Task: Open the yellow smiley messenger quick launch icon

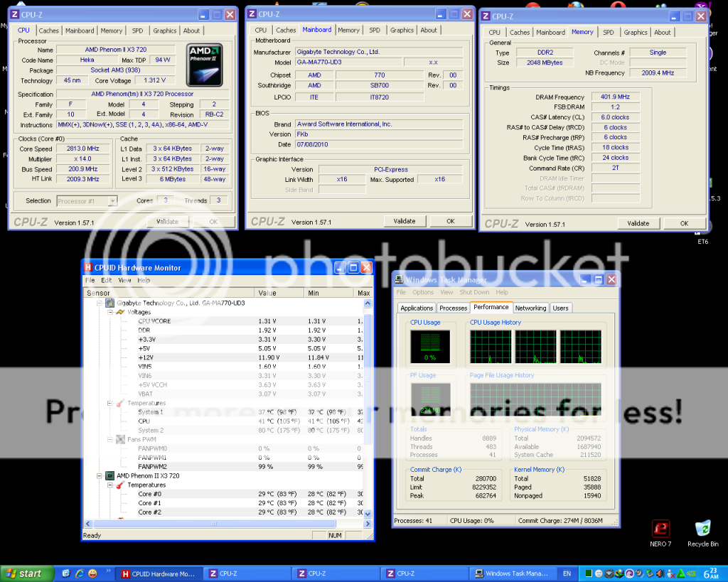Action: [x=93, y=573]
